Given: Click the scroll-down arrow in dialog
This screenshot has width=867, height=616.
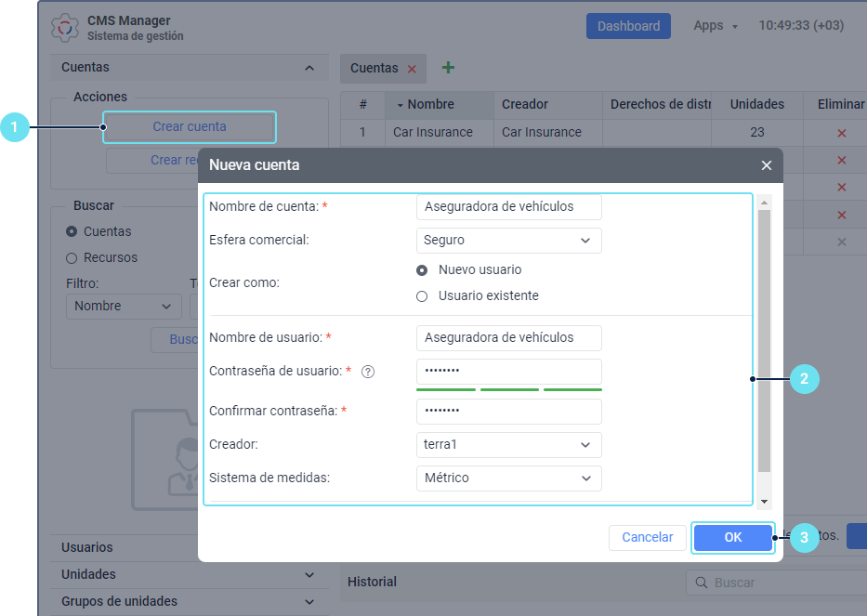Looking at the screenshot, I should click(764, 502).
